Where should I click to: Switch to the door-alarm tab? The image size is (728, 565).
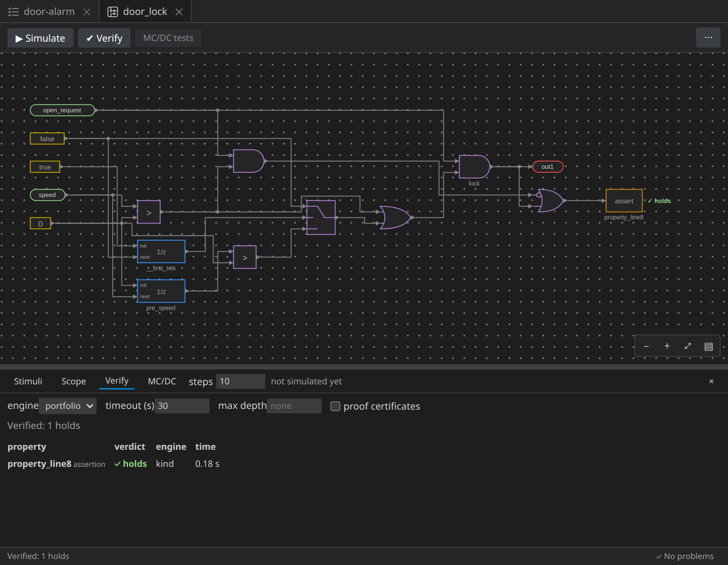coord(49,12)
